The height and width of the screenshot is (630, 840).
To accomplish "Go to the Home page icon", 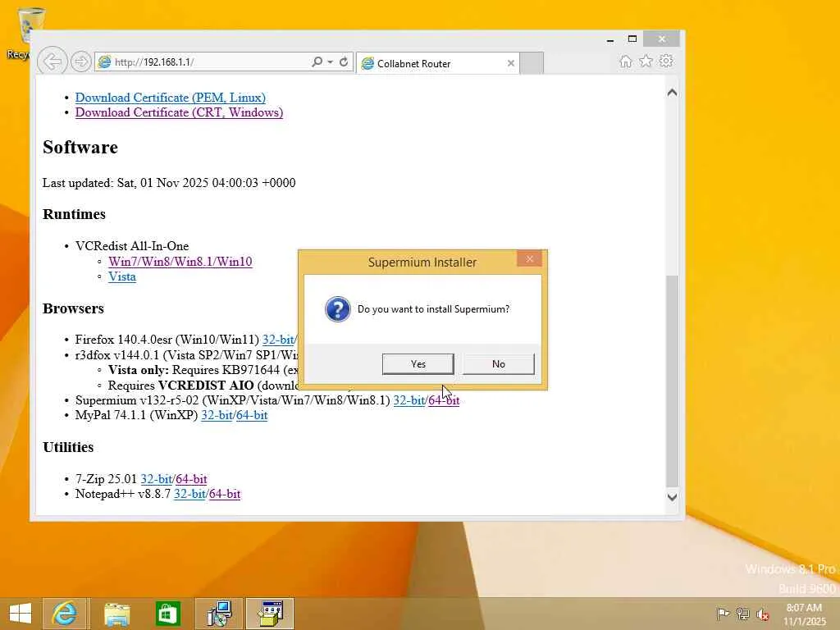I will point(626,61).
